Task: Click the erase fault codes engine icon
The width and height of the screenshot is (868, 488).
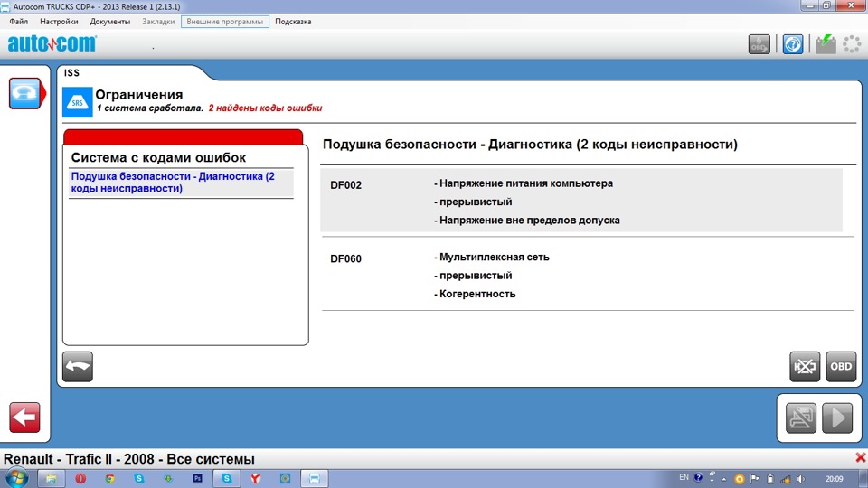Action: coord(805,366)
